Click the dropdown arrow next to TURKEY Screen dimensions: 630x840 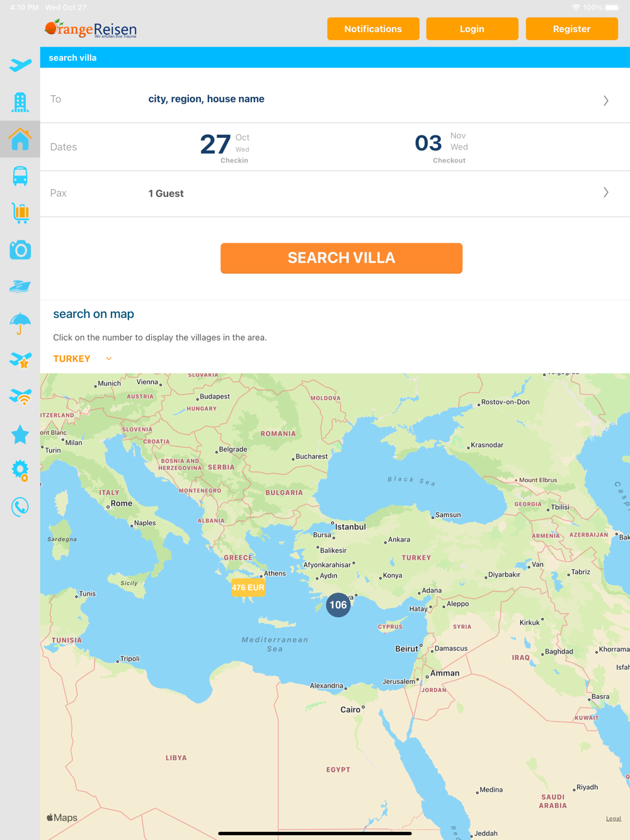(109, 359)
